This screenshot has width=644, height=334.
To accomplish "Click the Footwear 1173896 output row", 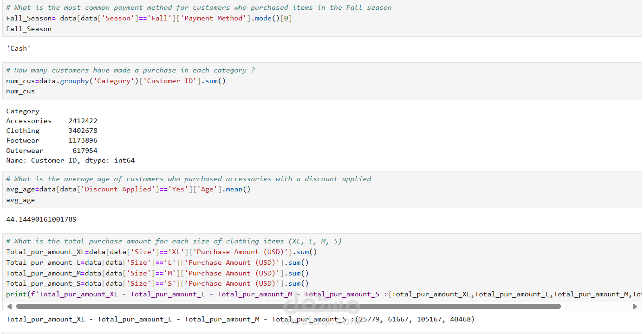I will point(52,140).
